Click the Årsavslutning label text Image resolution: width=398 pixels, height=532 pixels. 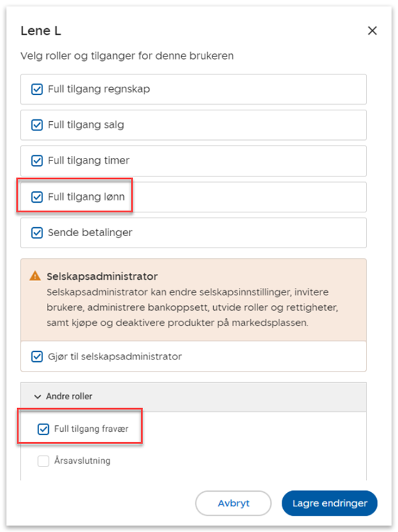point(82,460)
